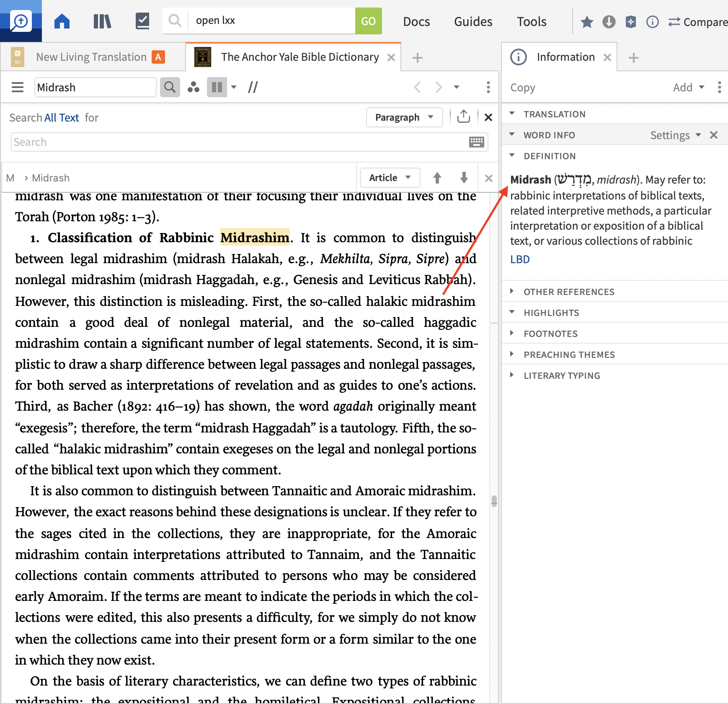This screenshot has width=728, height=704.
Task: Click the Midrash breadcrumb entry
Action: pyautogui.click(x=51, y=178)
